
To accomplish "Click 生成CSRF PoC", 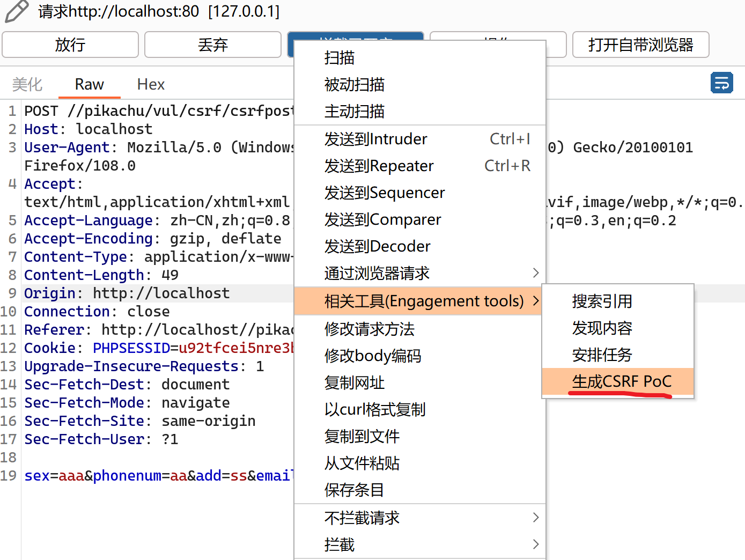I will coord(618,381).
